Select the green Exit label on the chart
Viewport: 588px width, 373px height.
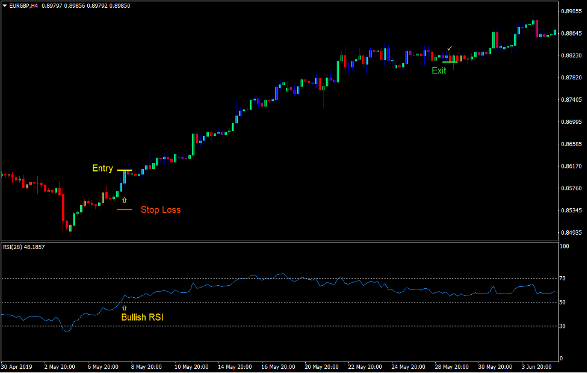pos(438,70)
